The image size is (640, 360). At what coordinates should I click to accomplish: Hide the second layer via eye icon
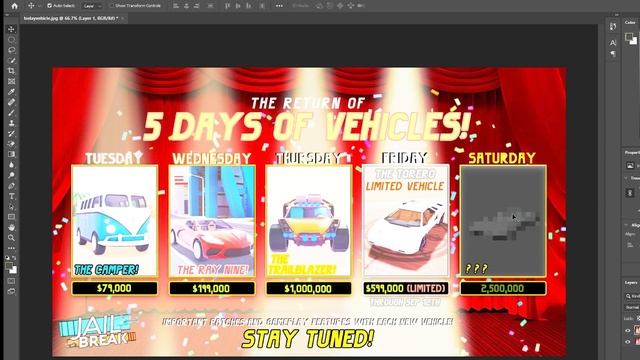pos(628,342)
